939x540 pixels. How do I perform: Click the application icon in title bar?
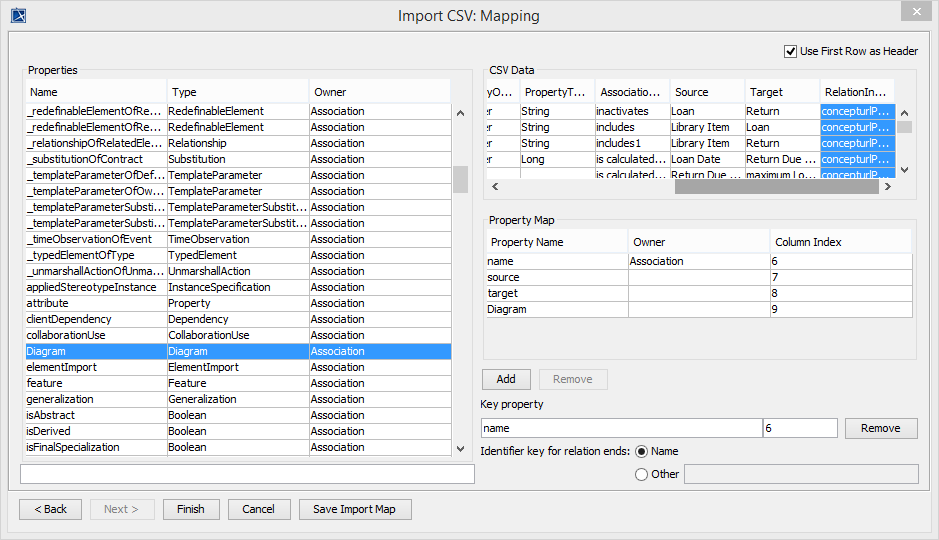point(18,15)
